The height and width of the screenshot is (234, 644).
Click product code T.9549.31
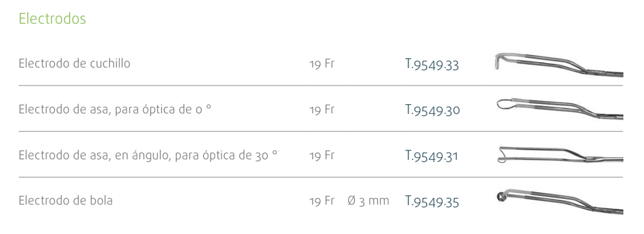coord(432,157)
